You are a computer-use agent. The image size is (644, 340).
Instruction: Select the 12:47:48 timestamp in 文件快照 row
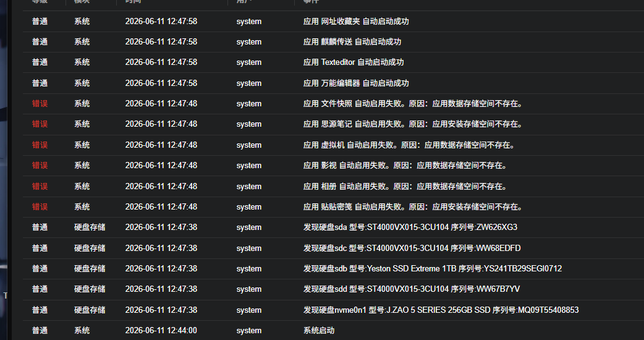click(x=161, y=103)
